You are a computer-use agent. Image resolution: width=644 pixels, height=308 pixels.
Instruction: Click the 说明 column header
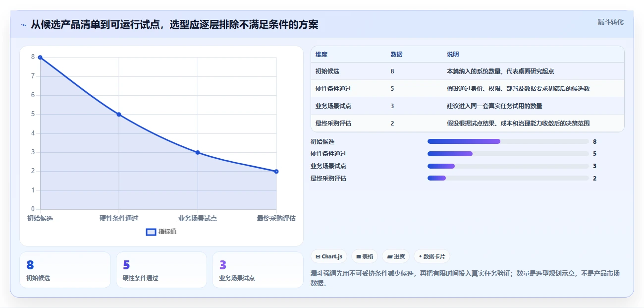pyautogui.click(x=453, y=54)
